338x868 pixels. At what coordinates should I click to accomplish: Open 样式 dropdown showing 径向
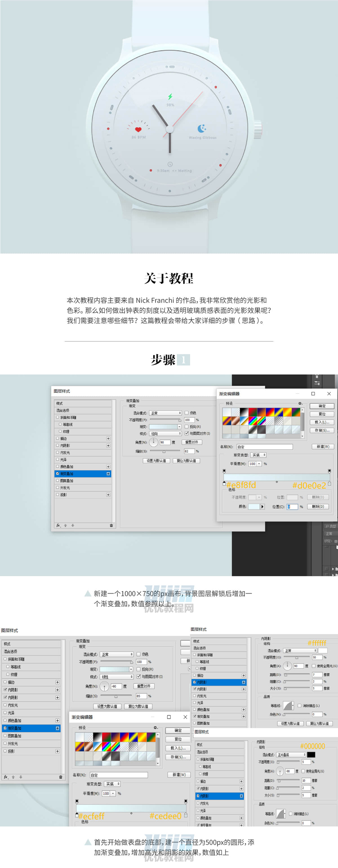pos(166,433)
